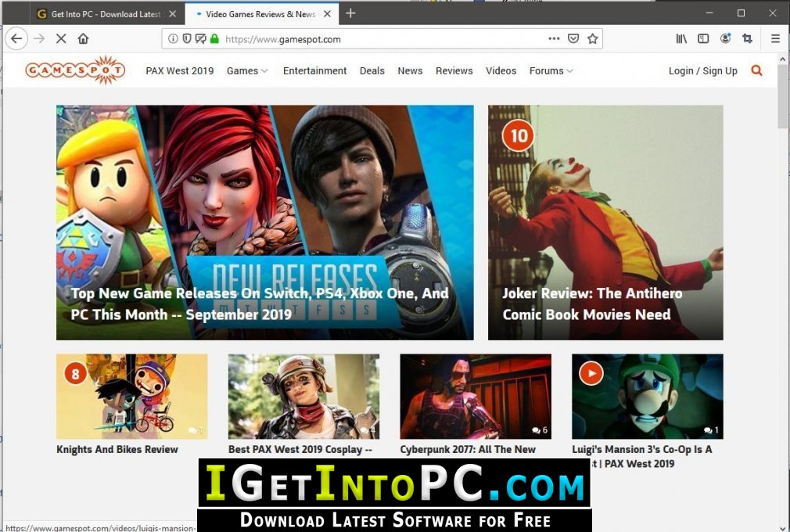Click Login / Sign Up link
Image resolution: width=790 pixels, height=532 pixels.
703,71
